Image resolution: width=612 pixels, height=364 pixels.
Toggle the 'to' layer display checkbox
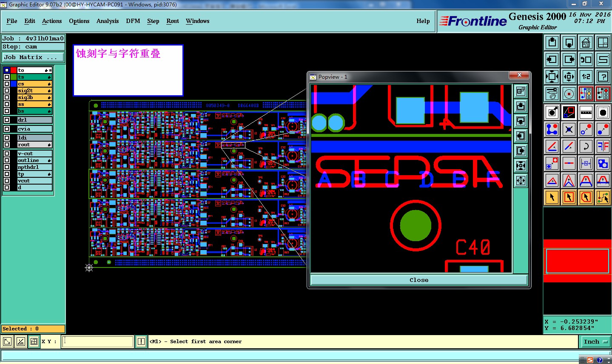click(x=6, y=70)
